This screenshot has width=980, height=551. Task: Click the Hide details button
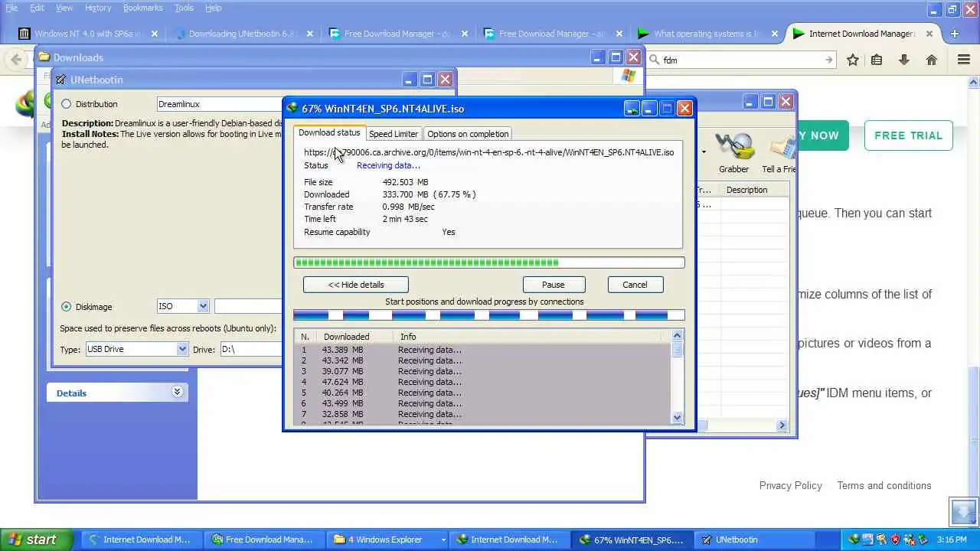click(356, 285)
